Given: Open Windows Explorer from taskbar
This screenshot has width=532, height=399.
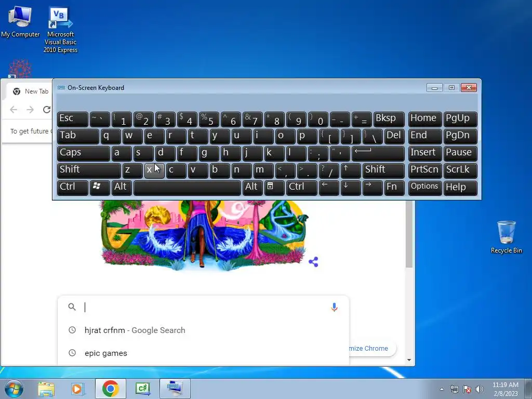Looking at the screenshot, I should (x=46, y=389).
